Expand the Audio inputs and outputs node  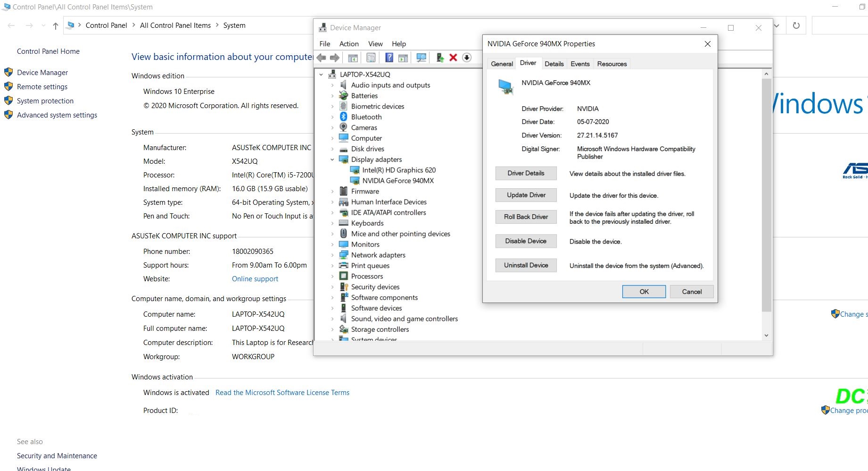pos(332,85)
